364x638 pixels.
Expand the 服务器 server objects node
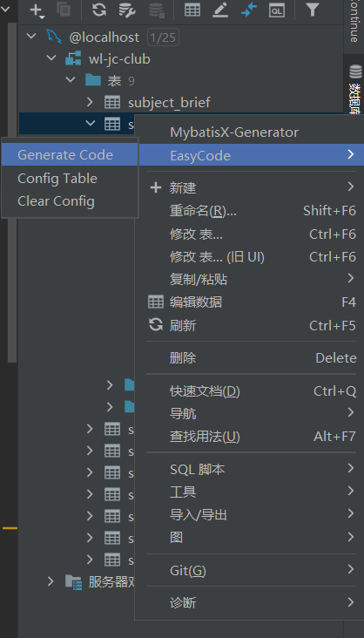[x=51, y=581]
